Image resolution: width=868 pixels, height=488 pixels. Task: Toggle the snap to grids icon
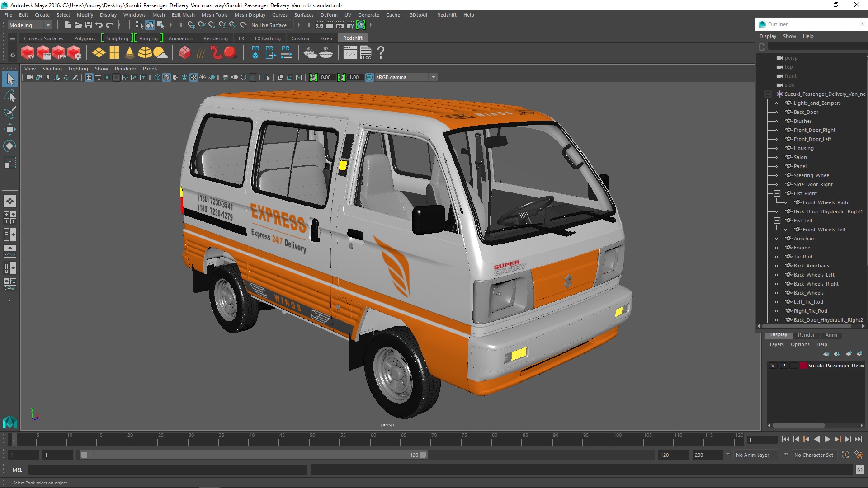pos(191,25)
